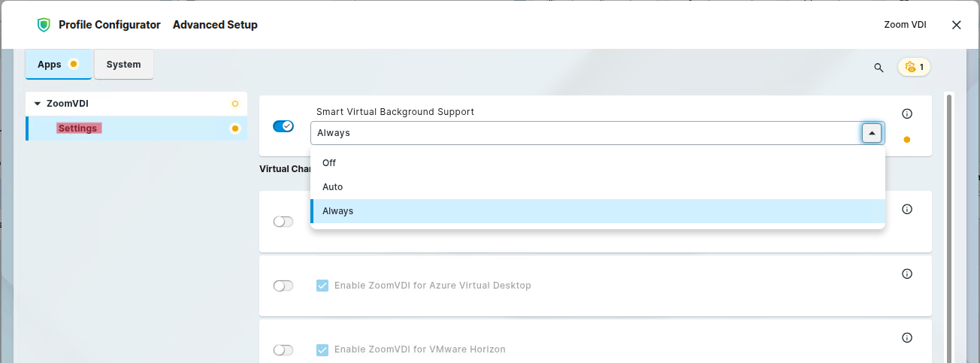Viewport: 980px width, 363px height.
Task: Choose Auto in the dropdown list
Action: [x=332, y=186]
